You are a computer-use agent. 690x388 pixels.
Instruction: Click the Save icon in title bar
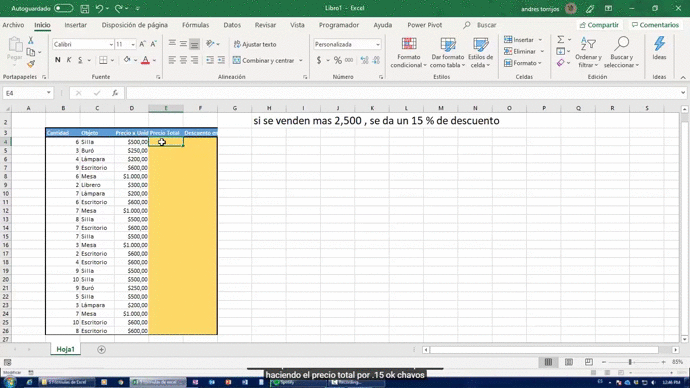84,8
